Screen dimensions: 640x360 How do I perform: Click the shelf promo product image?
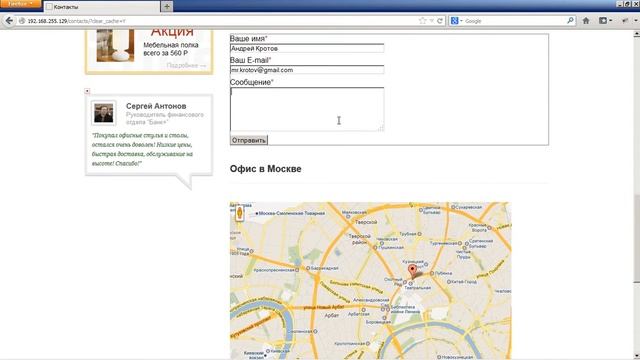click(115, 46)
